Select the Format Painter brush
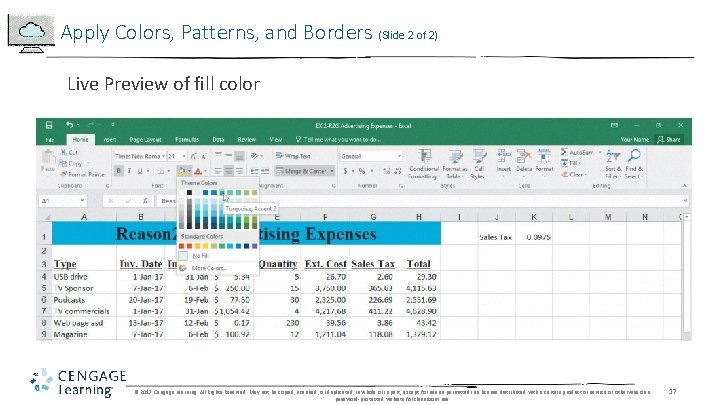The height and width of the screenshot is (405, 720). pyautogui.click(x=83, y=174)
